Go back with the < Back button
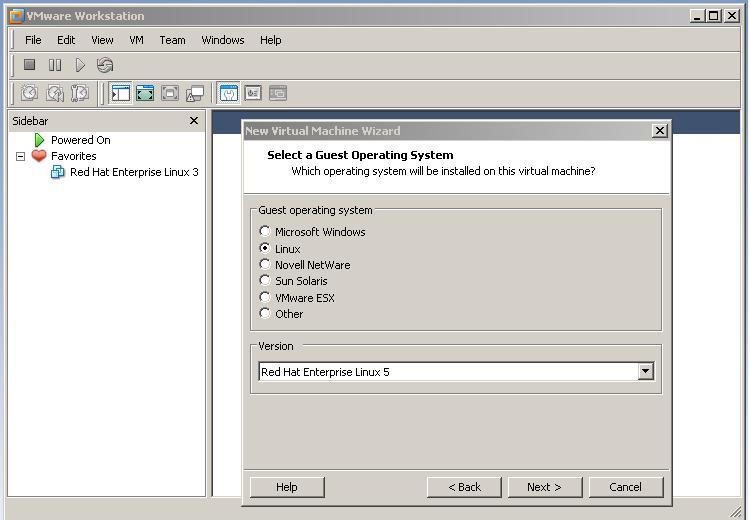 [x=464, y=487]
